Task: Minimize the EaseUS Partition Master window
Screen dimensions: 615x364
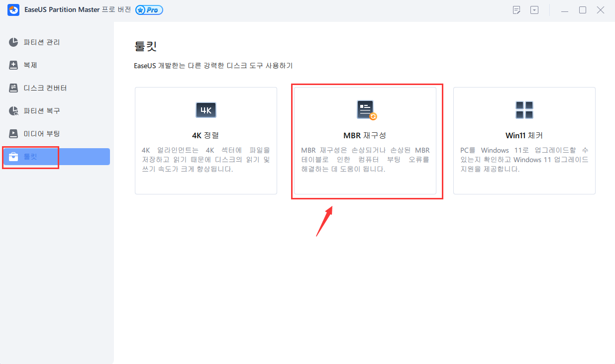Action: click(x=564, y=10)
